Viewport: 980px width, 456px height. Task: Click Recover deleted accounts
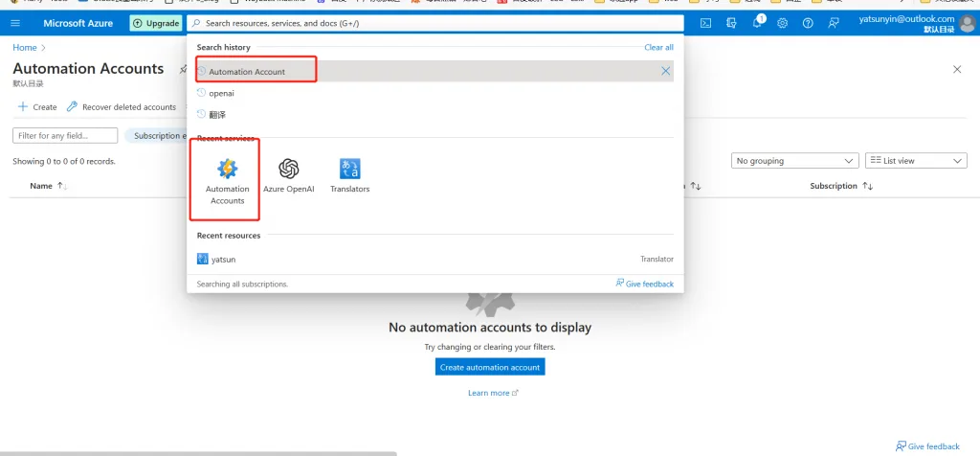coord(122,107)
